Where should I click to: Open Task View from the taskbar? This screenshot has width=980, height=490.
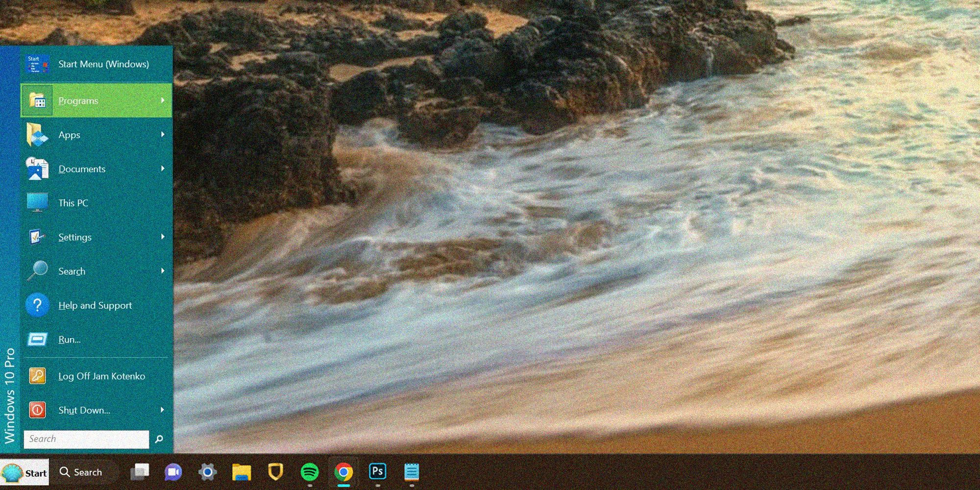click(140, 472)
